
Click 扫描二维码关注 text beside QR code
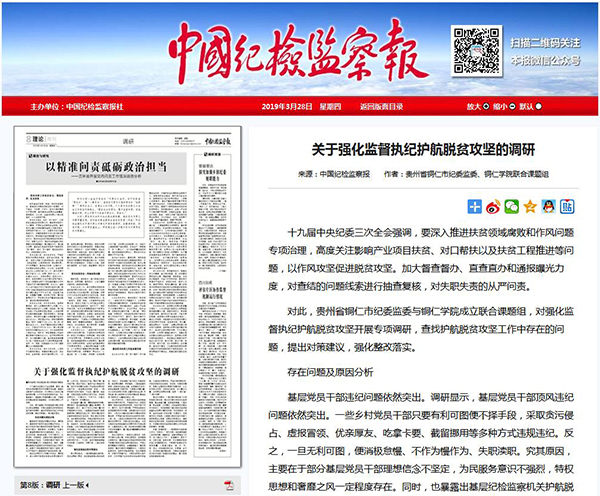545,43
